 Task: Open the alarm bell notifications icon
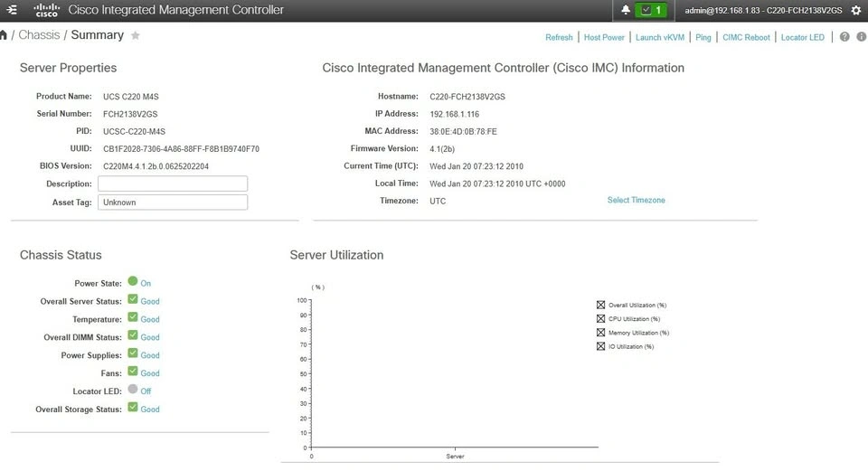point(626,10)
